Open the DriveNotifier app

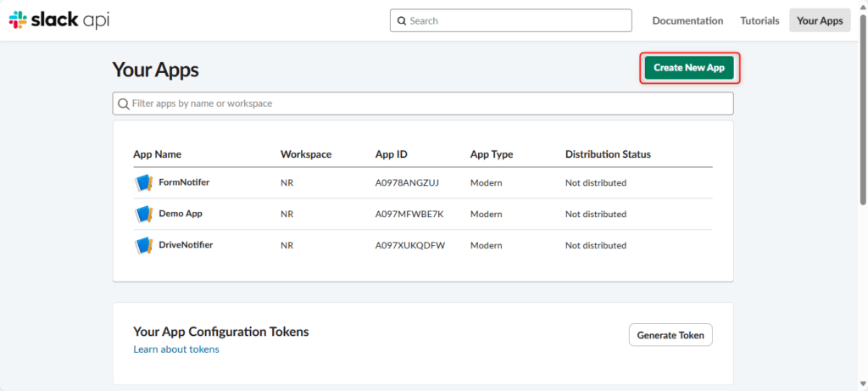[186, 245]
